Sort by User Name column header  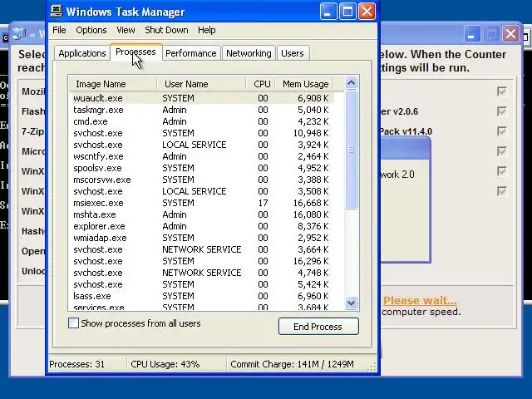(201, 84)
